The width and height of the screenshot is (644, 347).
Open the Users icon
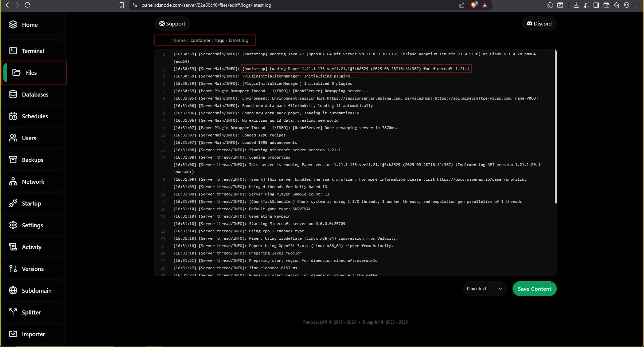pos(13,138)
